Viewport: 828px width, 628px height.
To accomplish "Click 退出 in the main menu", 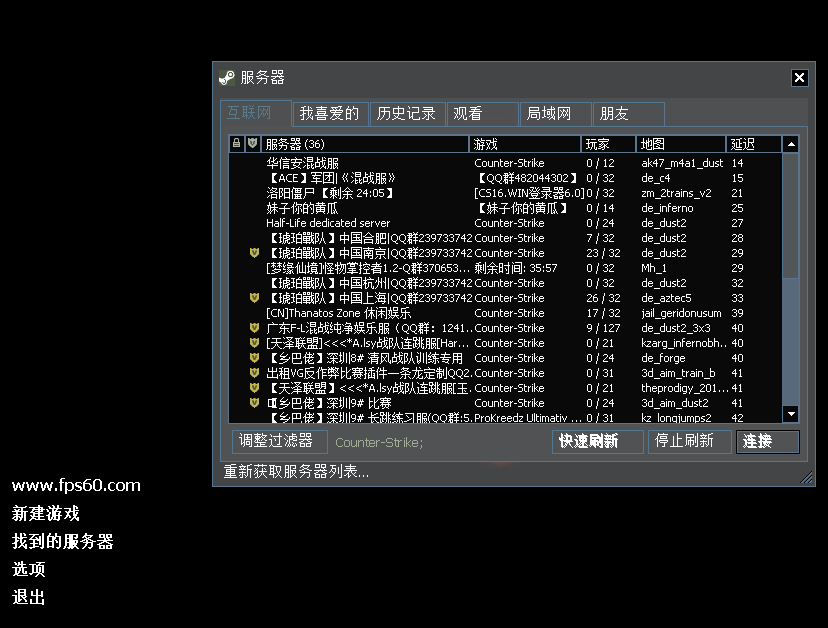I will coord(29,597).
